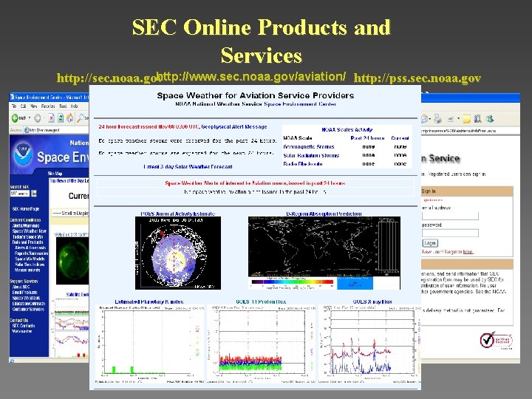Click the D-Region absorption world map
Viewport: 532px width, 399px height.
coord(324,253)
